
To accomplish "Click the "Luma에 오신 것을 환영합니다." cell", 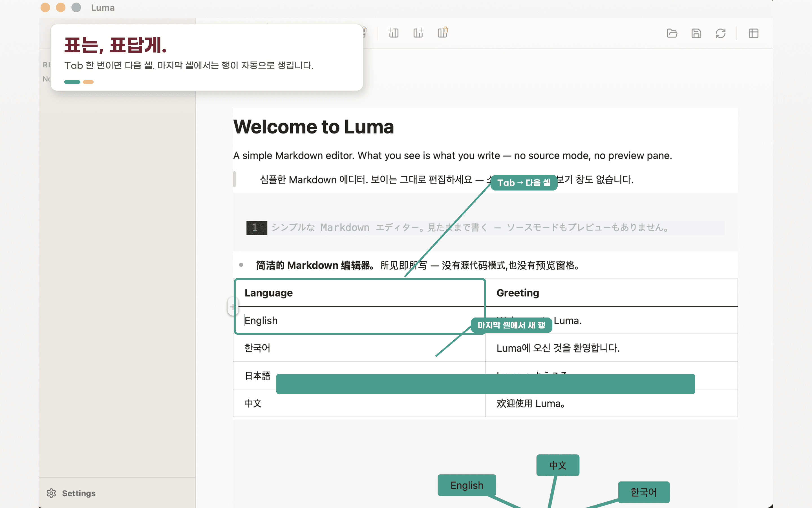I will 611,348.
